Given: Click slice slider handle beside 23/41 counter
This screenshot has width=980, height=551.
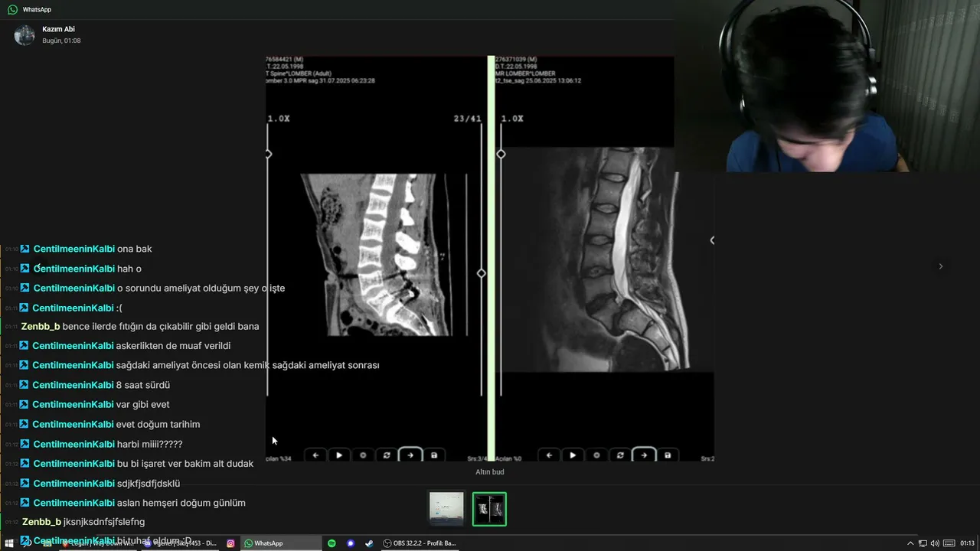Looking at the screenshot, I should [481, 273].
